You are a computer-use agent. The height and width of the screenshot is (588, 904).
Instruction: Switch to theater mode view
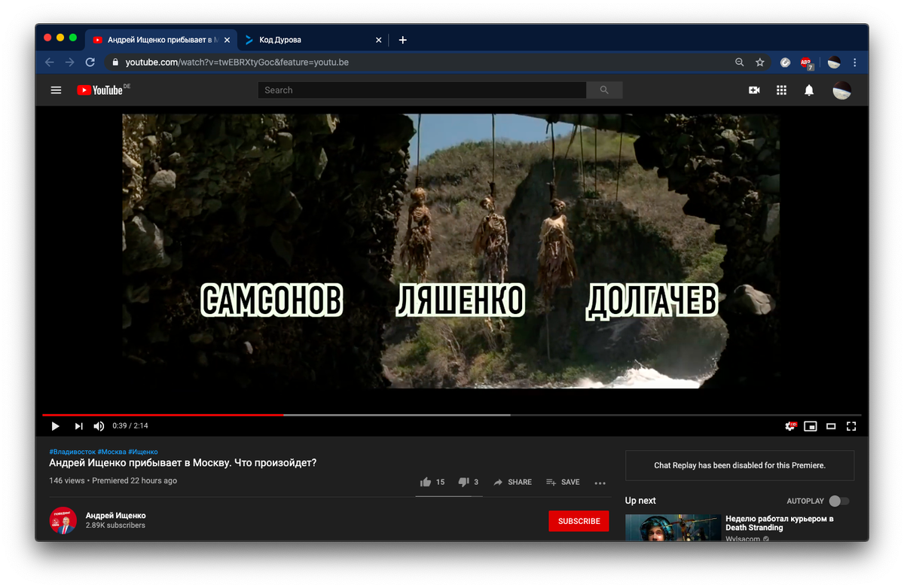click(831, 426)
